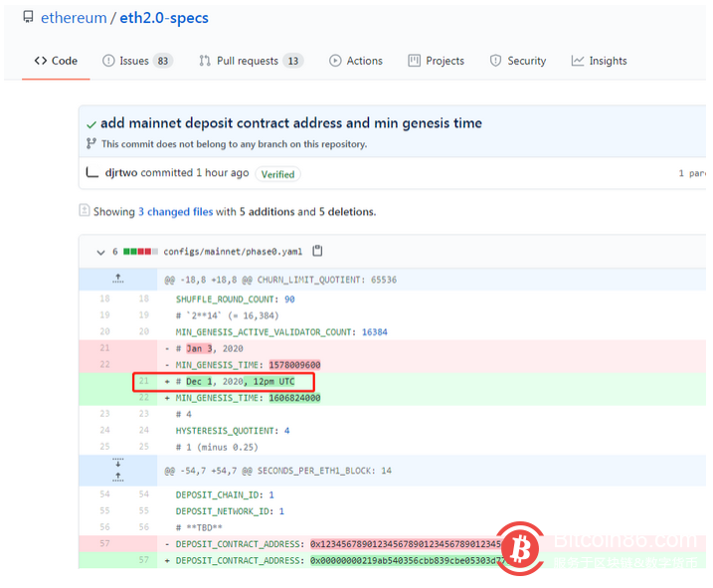Click the file icon beside Showing
Image resolution: width=713 pixels, height=588 pixels.
85,210
